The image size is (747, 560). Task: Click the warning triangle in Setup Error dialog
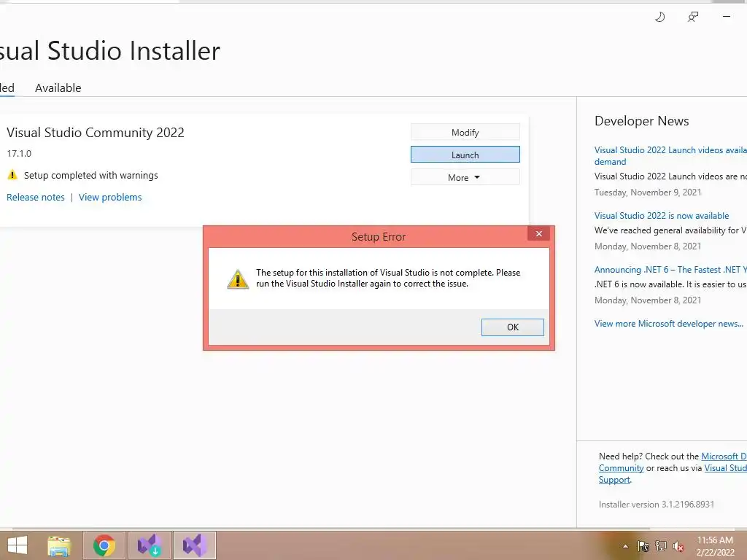[x=238, y=279]
